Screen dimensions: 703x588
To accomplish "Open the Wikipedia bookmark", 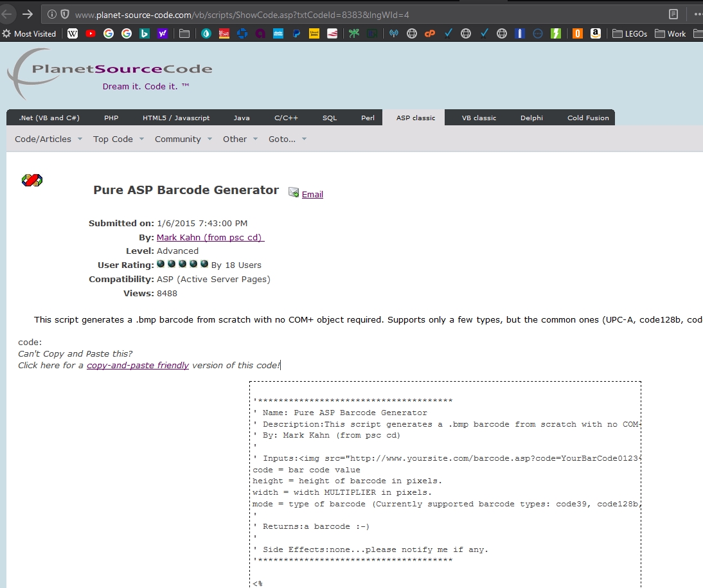I will (x=73, y=33).
